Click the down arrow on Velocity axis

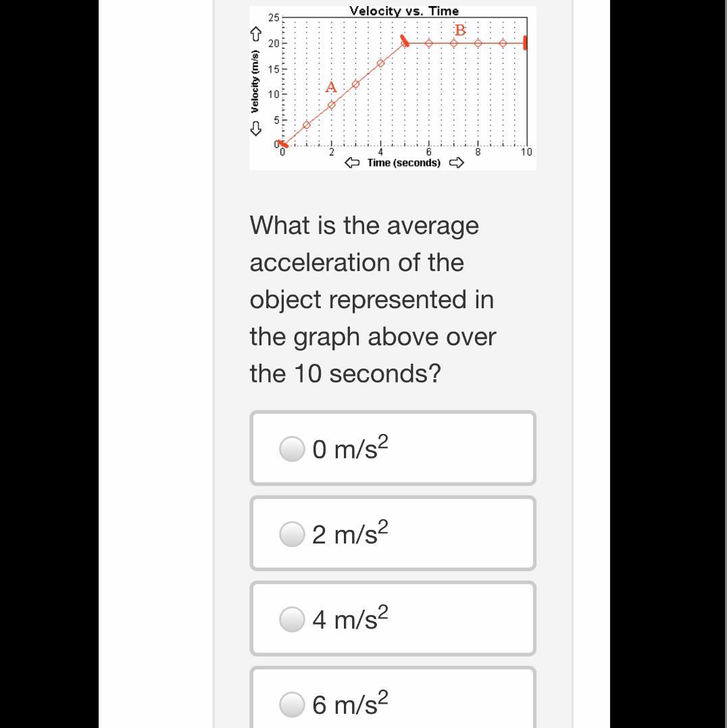[x=255, y=126]
